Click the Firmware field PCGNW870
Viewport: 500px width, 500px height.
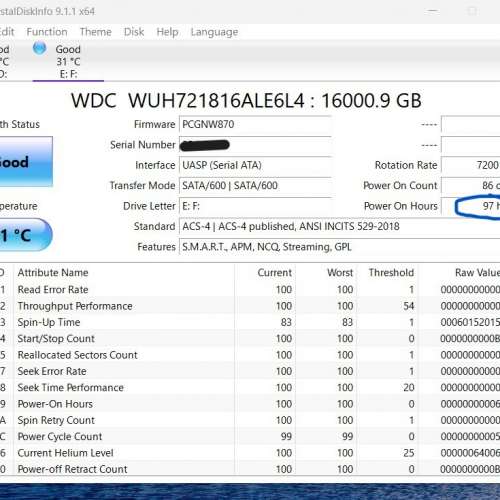255,124
